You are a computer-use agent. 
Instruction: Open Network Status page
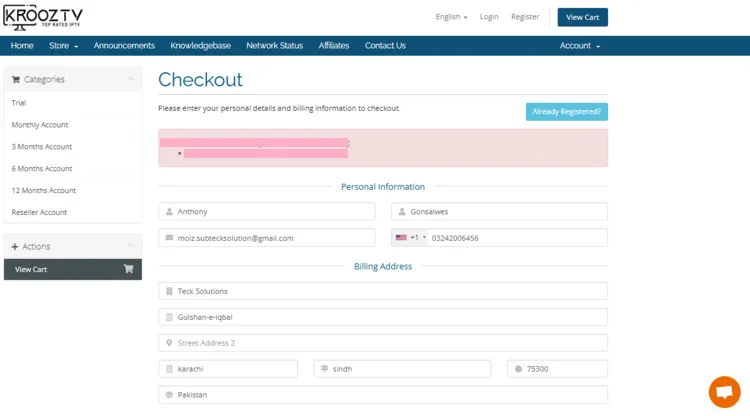[x=275, y=45]
